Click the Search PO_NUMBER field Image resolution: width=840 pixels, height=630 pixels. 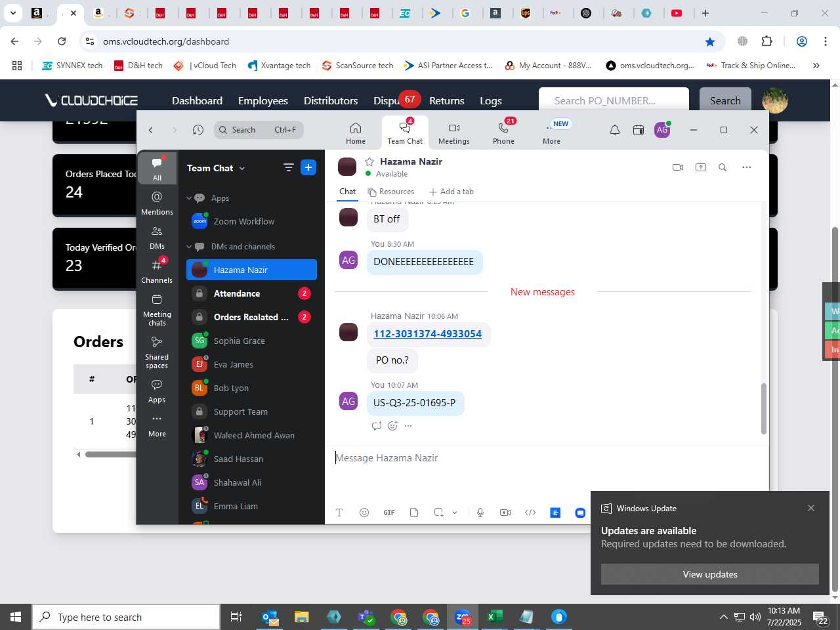(x=614, y=100)
